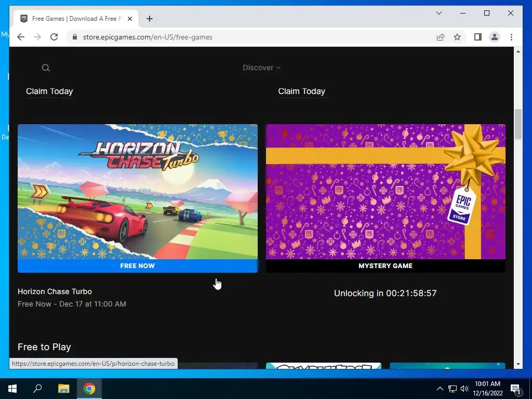Click the page scrollbar down arrow
Image resolution: width=532 pixels, height=399 pixels.
(x=518, y=364)
